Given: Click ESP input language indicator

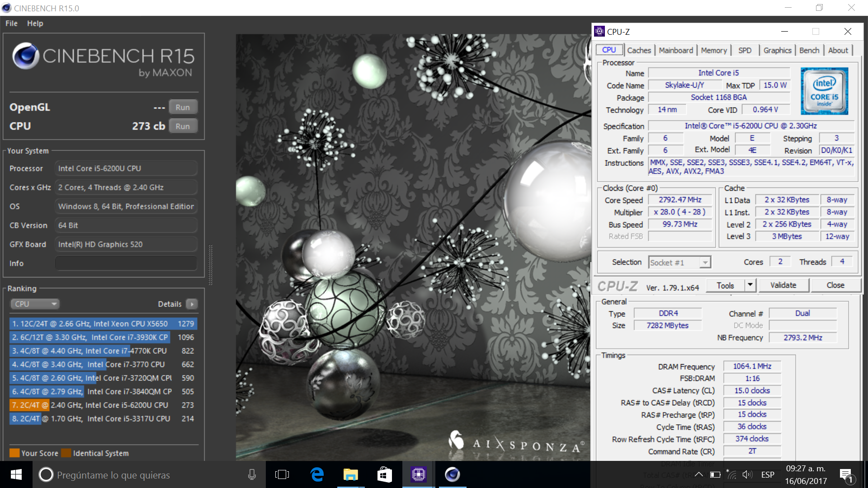Looking at the screenshot, I should coord(768,475).
